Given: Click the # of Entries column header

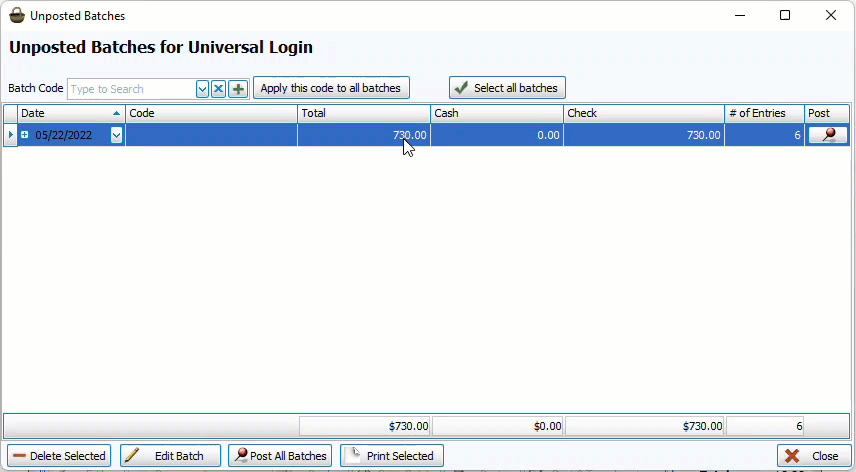Looking at the screenshot, I should point(764,113).
